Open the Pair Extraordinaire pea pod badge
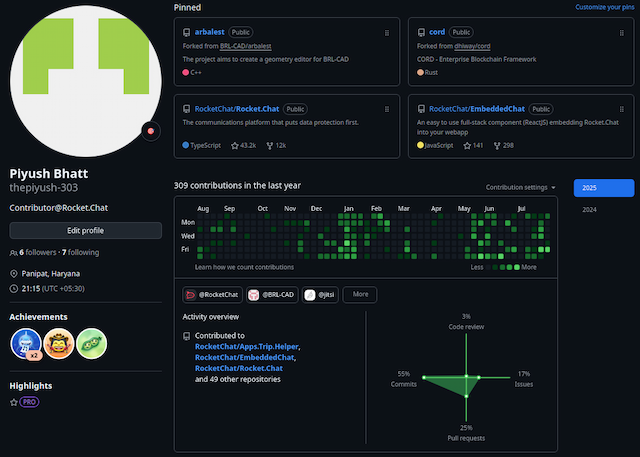Screen dimensions: 640x457 pyautogui.click(x=91, y=344)
